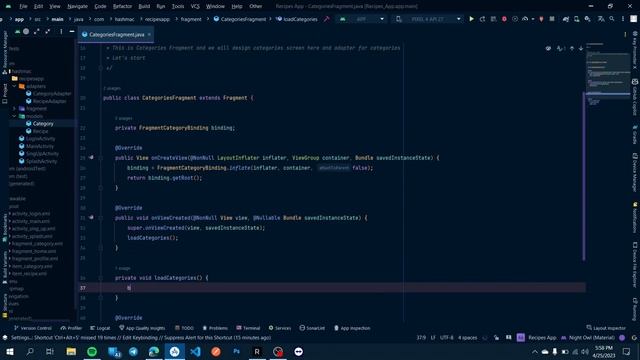
Task: Open the TODO tool window
Action: [x=184, y=328]
